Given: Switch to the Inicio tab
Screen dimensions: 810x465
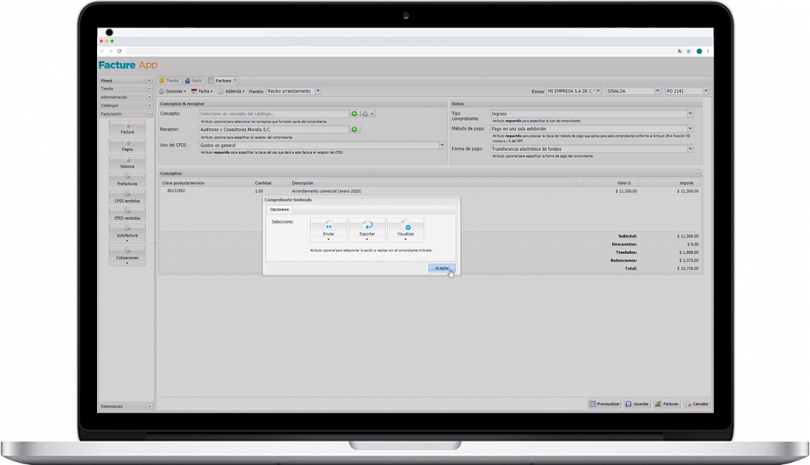Looking at the screenshot, I should tap(196, 79).
